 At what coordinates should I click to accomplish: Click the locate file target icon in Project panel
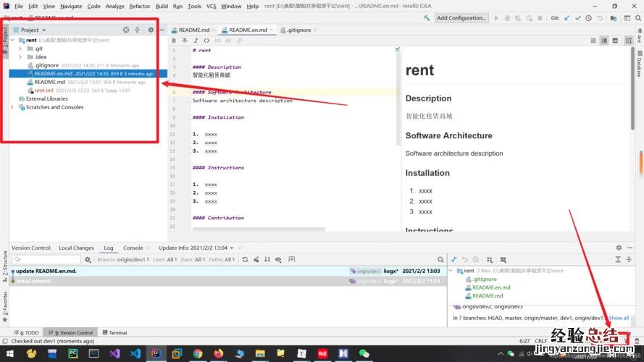(126, 30)
